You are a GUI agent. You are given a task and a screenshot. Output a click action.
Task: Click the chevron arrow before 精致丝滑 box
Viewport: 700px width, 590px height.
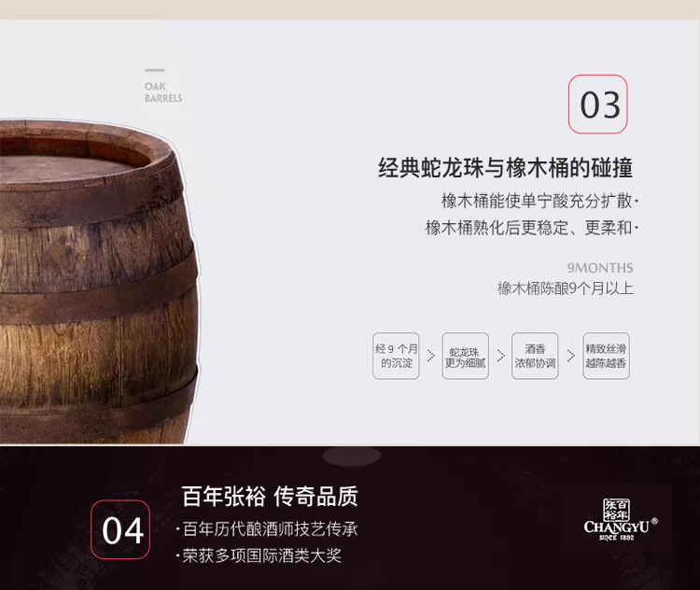[571, 356]
